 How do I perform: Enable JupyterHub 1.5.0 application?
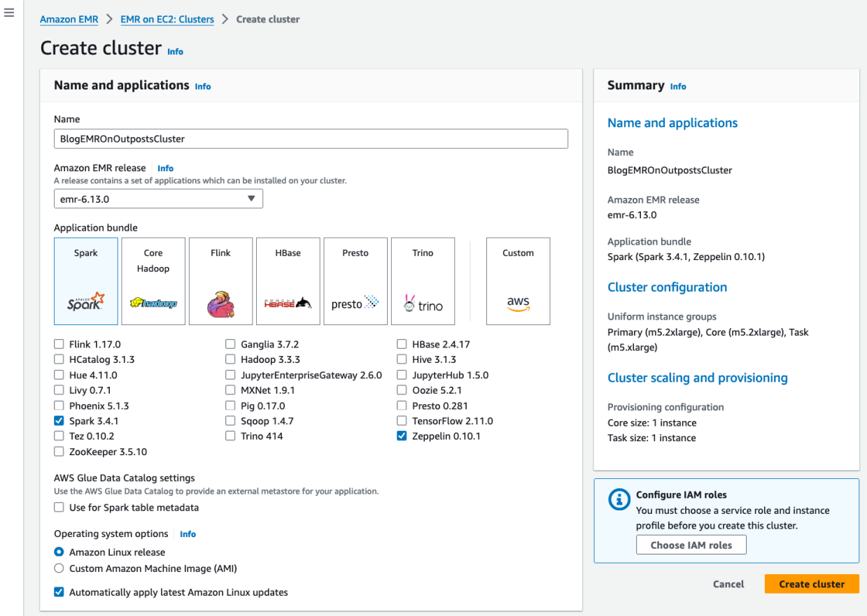402,375
